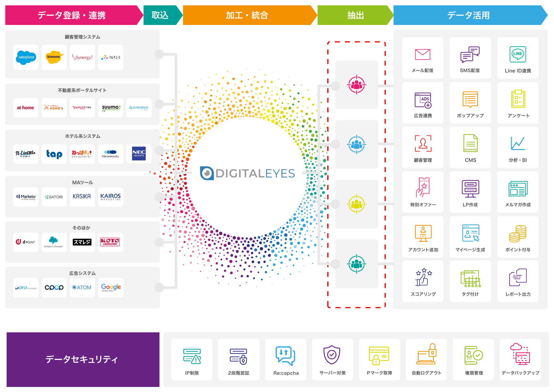Open the CMS document icon
Viewport: 554px width, 392px height.
click(x=470, y=143)
